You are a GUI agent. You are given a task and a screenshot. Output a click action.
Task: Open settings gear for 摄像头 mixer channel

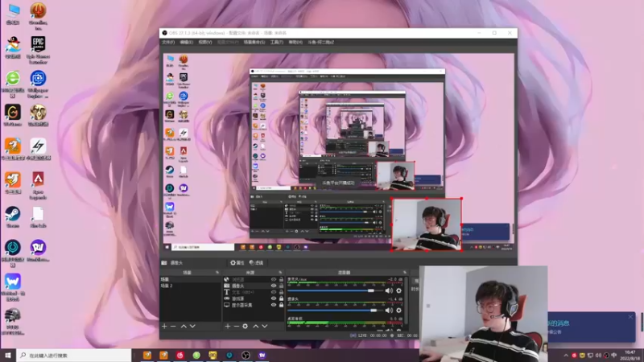coord(398,311)
